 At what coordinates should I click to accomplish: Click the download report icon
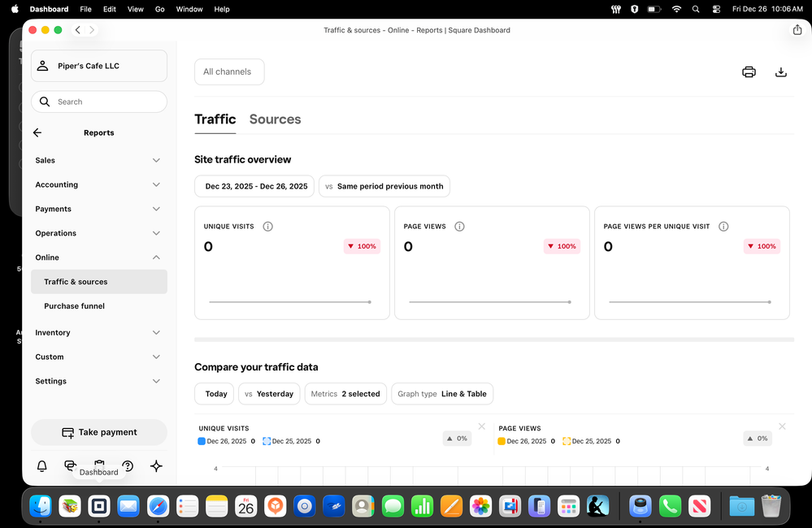point(780,71)
